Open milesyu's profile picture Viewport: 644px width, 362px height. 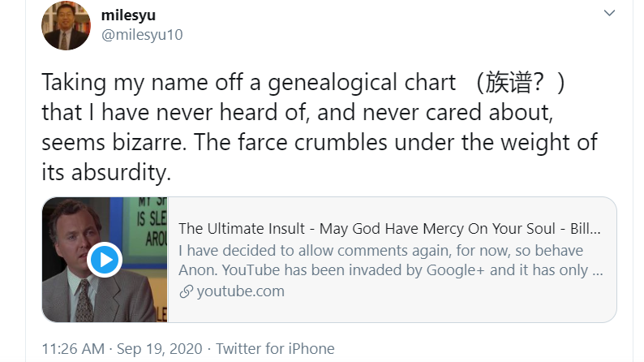click(x=66, y=25)
